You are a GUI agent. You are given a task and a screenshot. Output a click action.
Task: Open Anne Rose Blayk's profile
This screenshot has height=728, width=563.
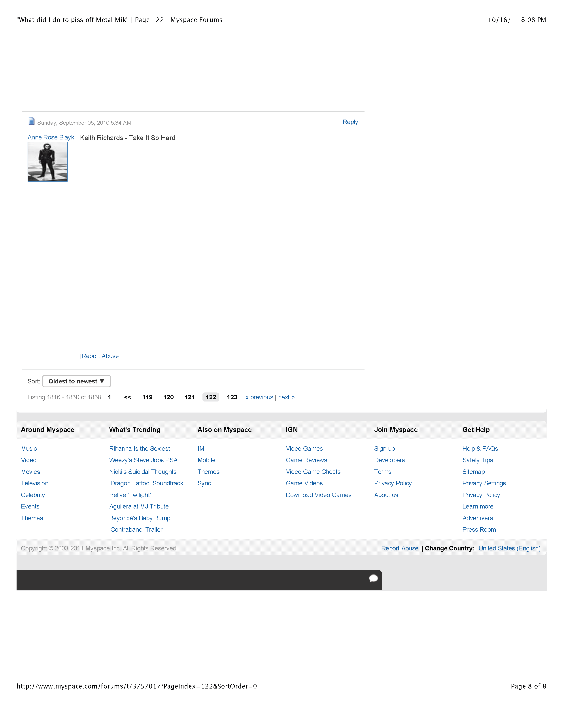(51, 137)
